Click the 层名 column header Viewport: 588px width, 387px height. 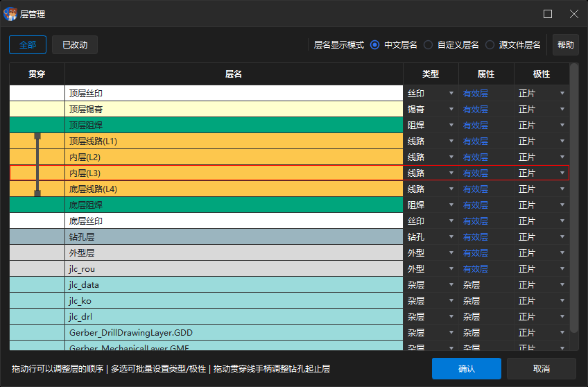click(x=234, y=74)
